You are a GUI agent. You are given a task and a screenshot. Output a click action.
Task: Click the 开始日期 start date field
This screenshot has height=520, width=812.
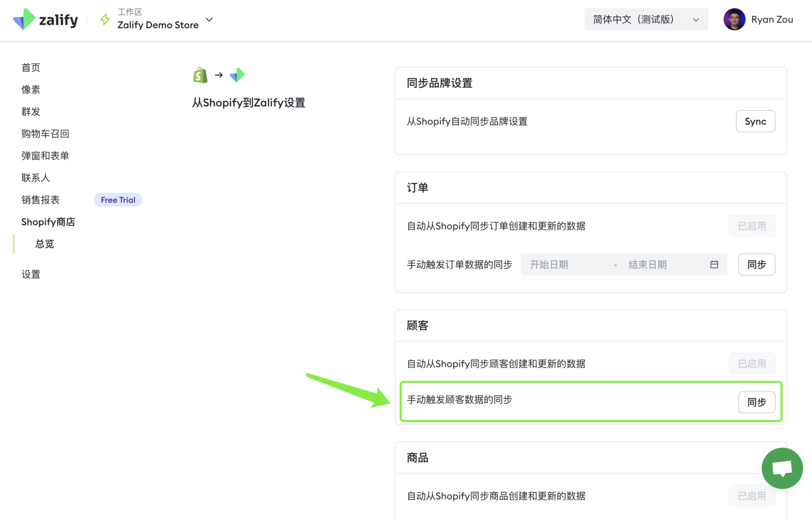click(563, 265)
